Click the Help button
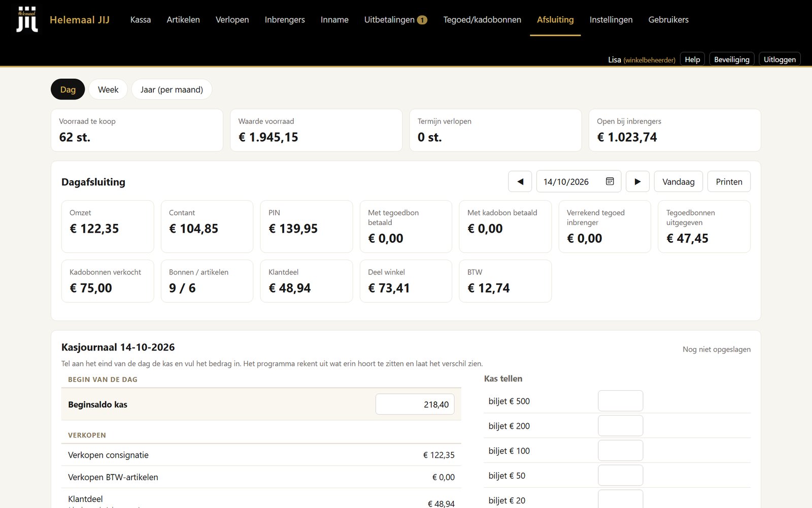812x508 pixels. (692, 59)
